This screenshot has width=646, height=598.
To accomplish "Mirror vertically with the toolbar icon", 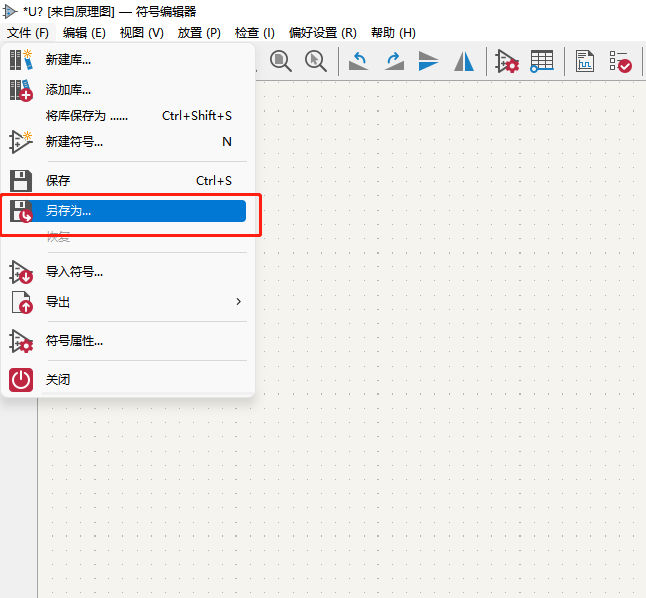I will [428, 61].
